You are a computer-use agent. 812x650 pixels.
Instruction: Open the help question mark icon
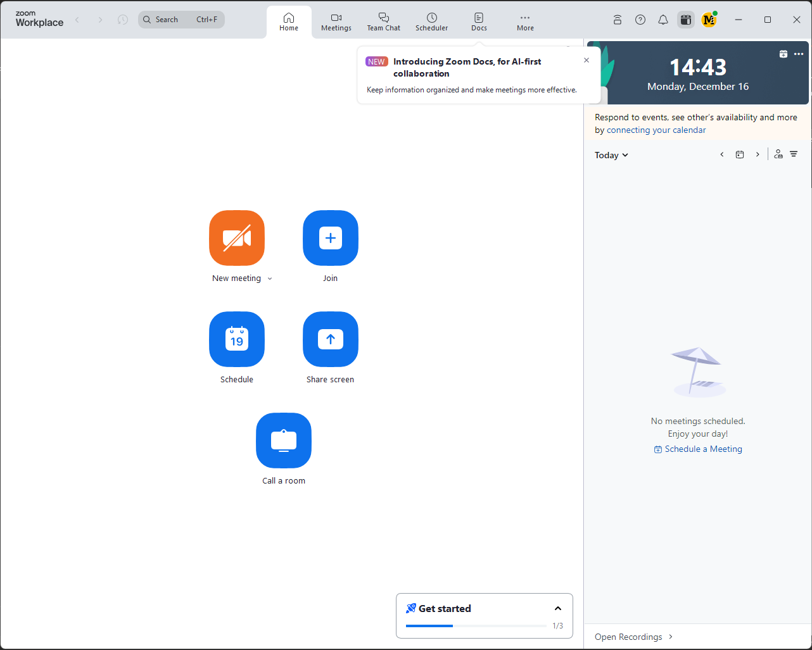[640, 20]
